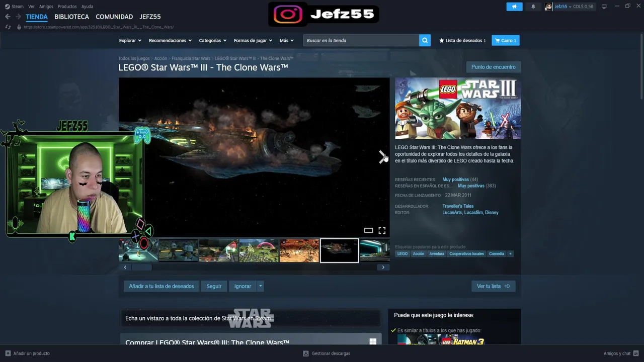Screen dimensions: 644x362
Task: Click the thumbnail strip scrollbar handle
Action: [141, 267]
